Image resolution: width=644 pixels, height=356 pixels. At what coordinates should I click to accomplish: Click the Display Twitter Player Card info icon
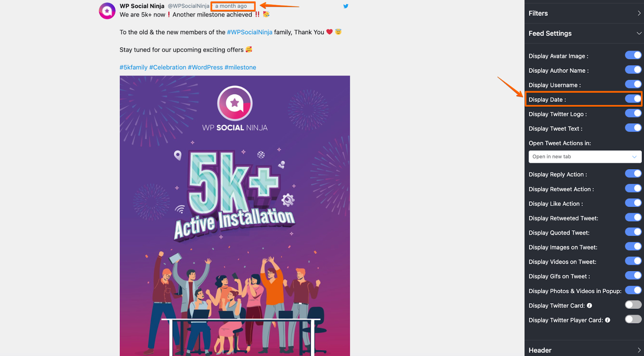coord(607,320)
